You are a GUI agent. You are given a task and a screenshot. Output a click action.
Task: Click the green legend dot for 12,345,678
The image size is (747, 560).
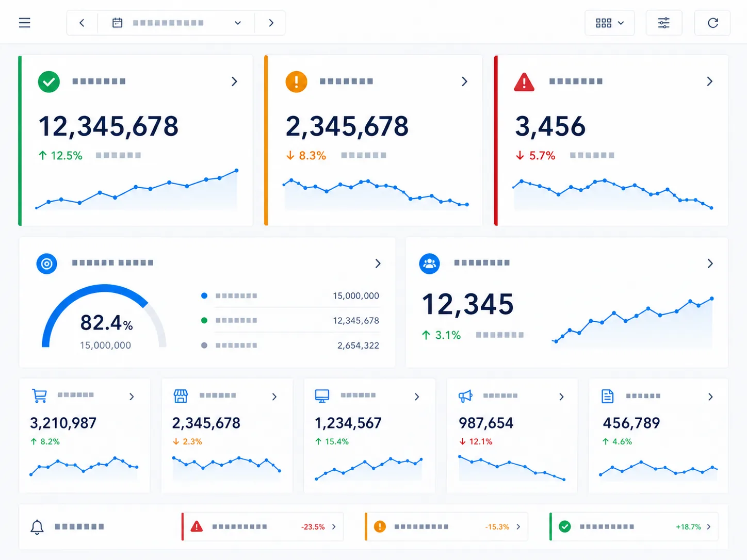(x=204, y=320)
